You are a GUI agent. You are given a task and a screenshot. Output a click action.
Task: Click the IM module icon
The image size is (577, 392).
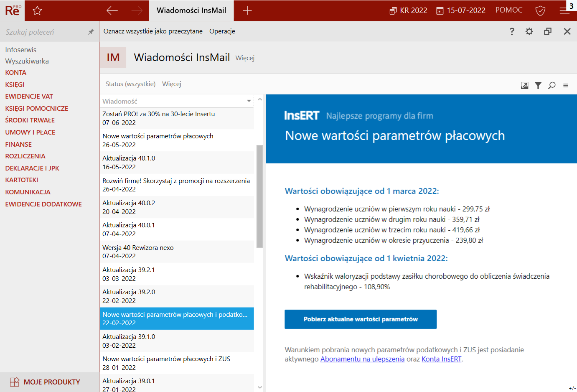[113, 58]
